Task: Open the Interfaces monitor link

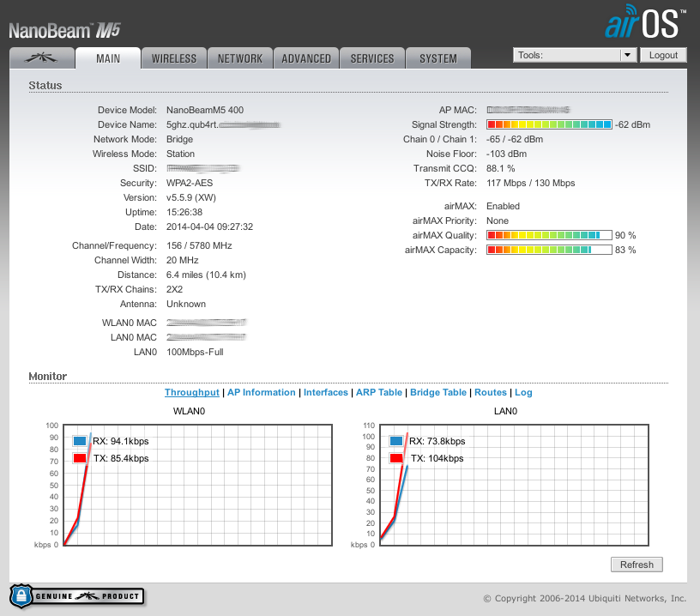Action: (325, 392)
